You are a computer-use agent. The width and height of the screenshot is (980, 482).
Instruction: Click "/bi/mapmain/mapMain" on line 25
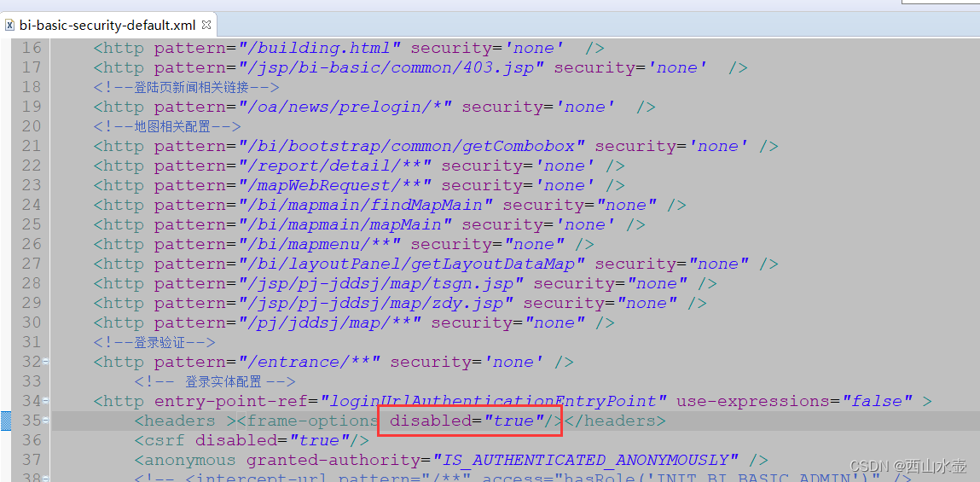pyautogui.click(x=345, y=224)
